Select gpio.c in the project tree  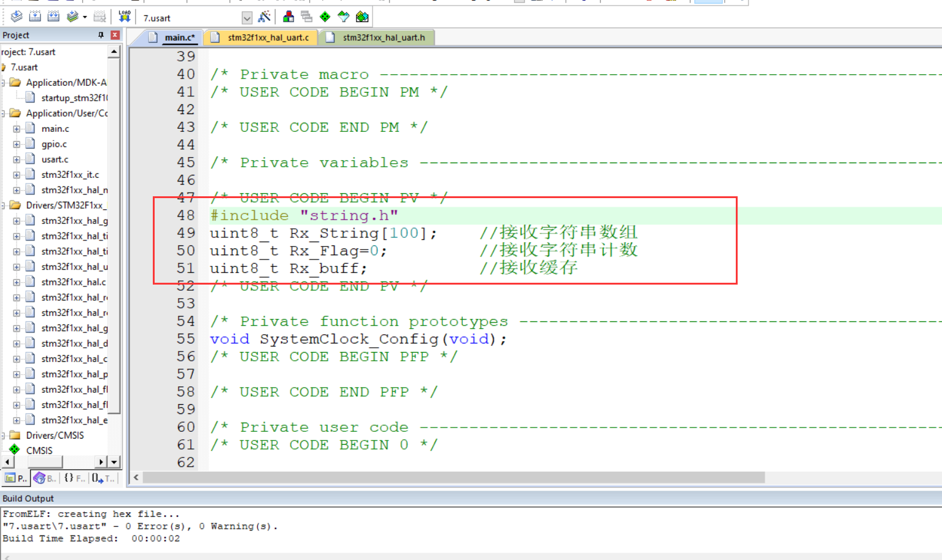click(54, 144)
